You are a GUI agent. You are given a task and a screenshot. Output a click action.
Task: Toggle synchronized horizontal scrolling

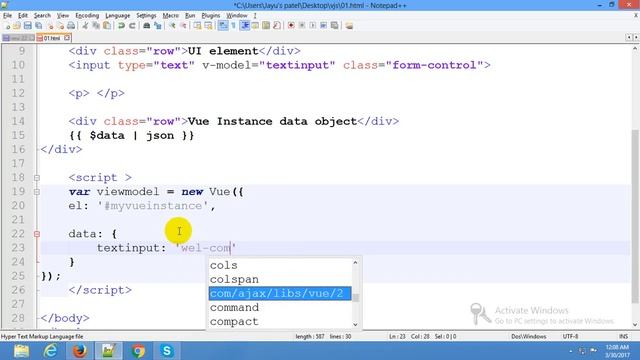209,26
